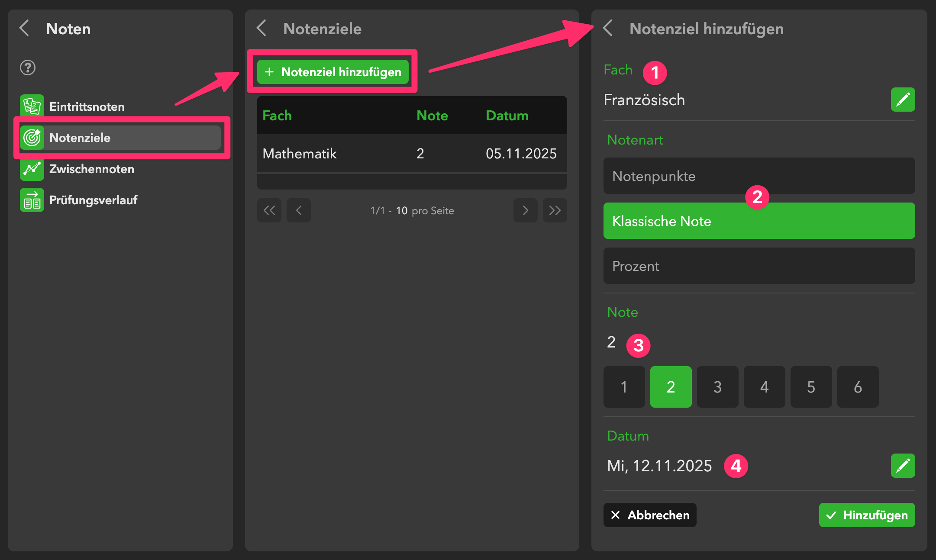Pick grade 6 in the Note selector
936x560 pixels.
[858, 387]
